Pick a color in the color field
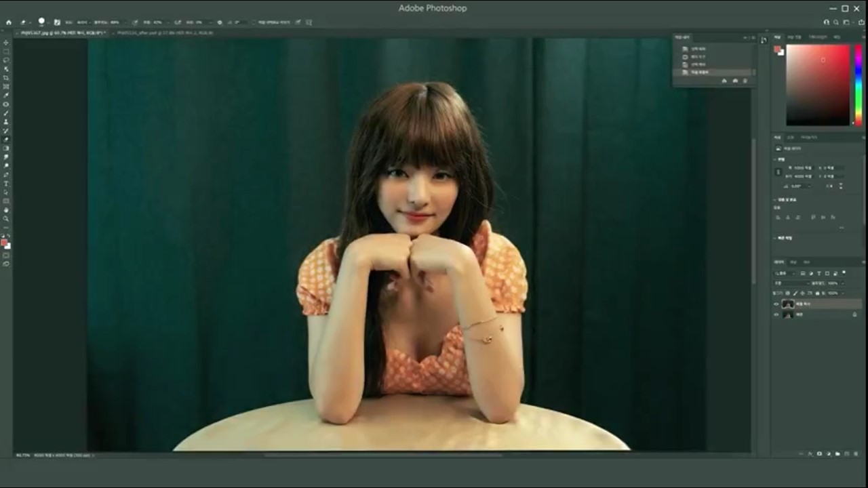Image resolution: width=868 pixels, height=488 pixels. [818, 85]
